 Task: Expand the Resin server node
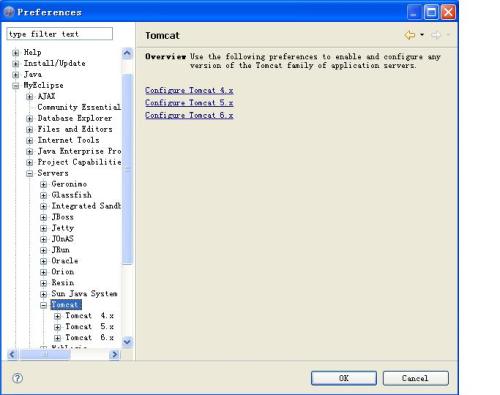[x=43, y=284]
